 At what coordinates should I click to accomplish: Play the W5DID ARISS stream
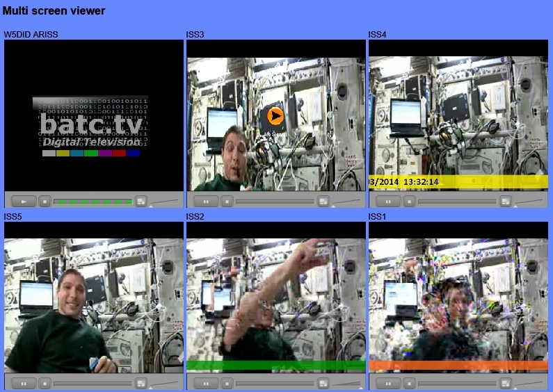(24, 201)
